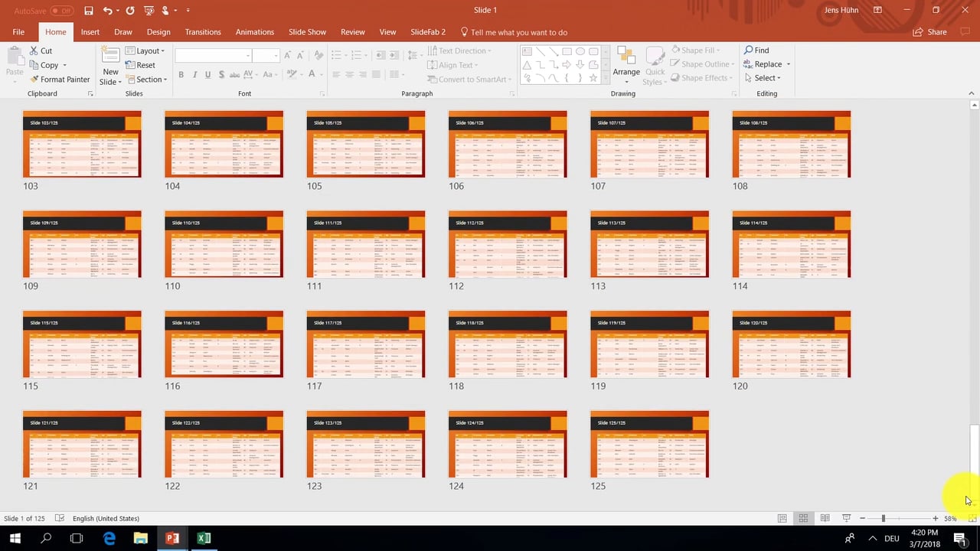Click the Share button near top right
Viewport: 980px width, 551px height.
[x=930, y=32]
